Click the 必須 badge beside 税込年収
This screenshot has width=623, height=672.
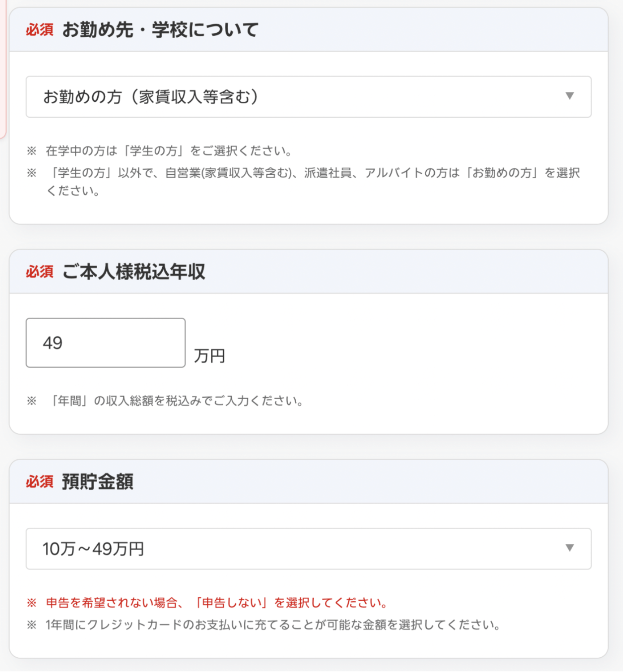39,271
